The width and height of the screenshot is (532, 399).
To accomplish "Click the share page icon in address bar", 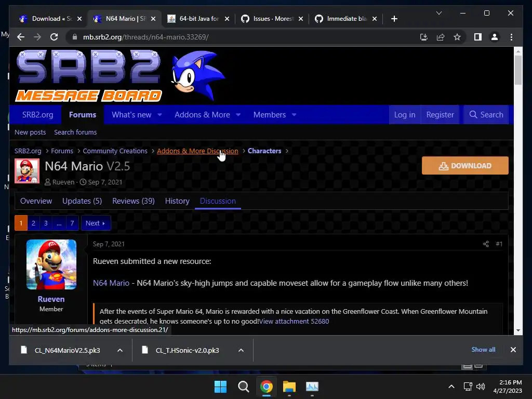I will pos(441,37).
